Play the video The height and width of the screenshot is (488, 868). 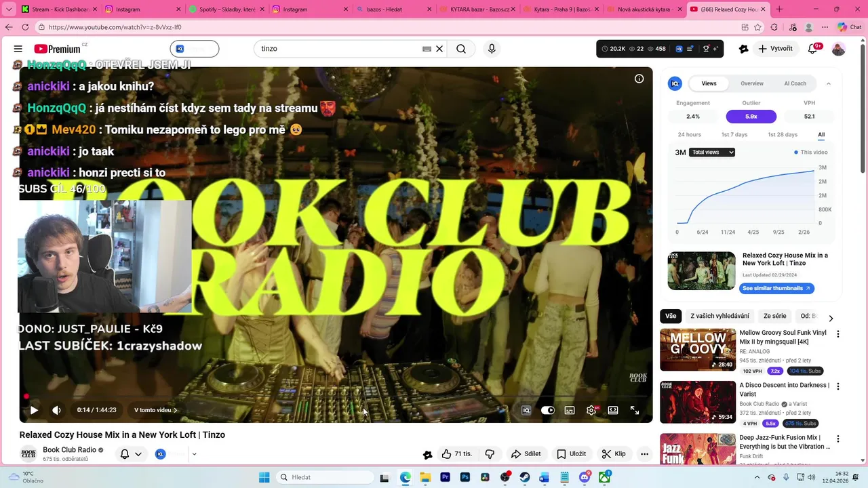(x=34, y=410)
